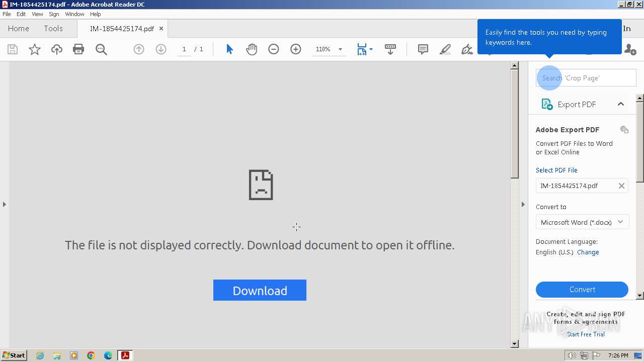Open the zoom level 110% dropdown
644x362 pixels.
(340, 49)
